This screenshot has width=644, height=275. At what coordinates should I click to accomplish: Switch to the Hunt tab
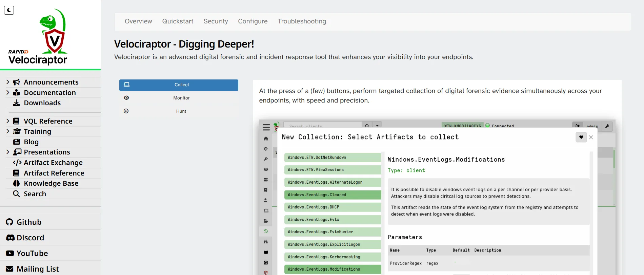[181, 111]
